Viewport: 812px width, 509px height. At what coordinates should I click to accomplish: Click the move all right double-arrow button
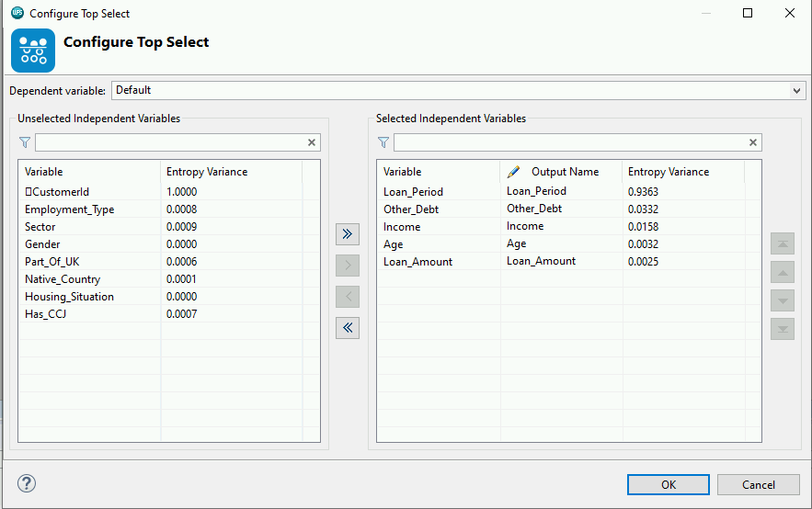click(348, 233)
